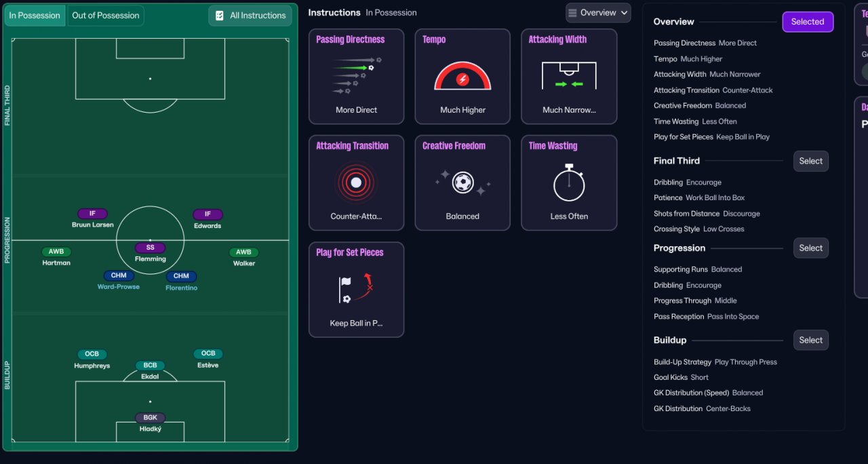The height and width of the screenshot is (464, 868).
Task: Click the Final Third section heading
Action: pyautogui.click(x=677, y=161)
